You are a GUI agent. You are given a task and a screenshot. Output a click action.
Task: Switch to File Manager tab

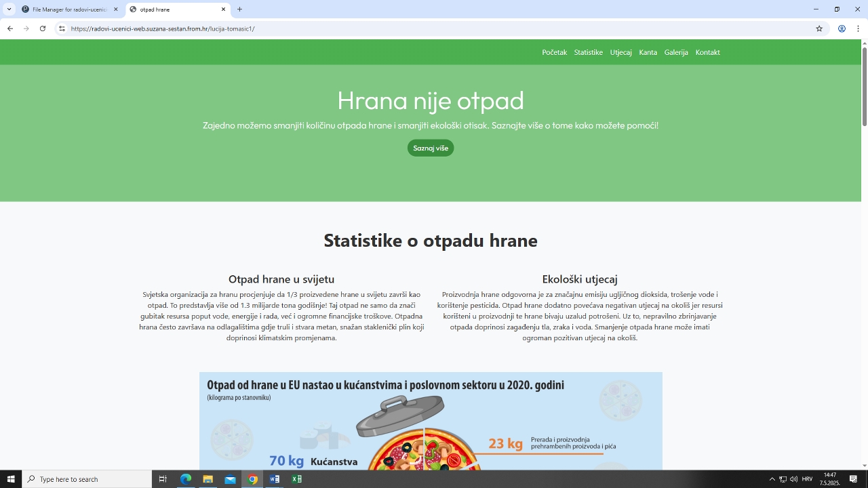(68, 9)
